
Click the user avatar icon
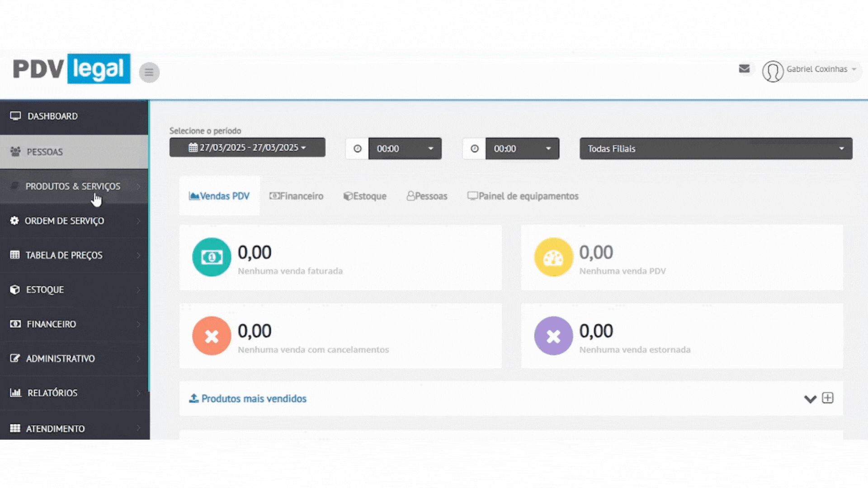click(773, 71)
